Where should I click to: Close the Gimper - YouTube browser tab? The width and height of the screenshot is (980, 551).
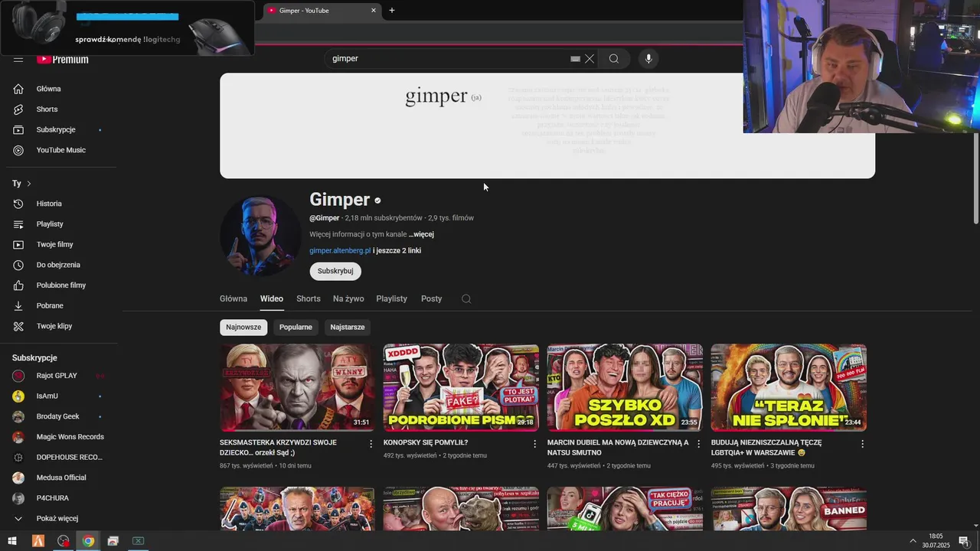pos(374,11)
